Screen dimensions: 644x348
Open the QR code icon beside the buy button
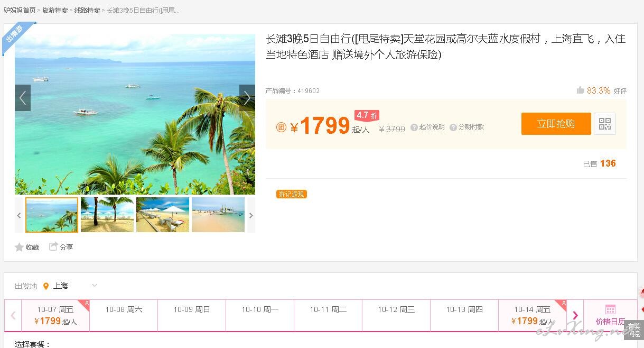click(x=605, y=124)
